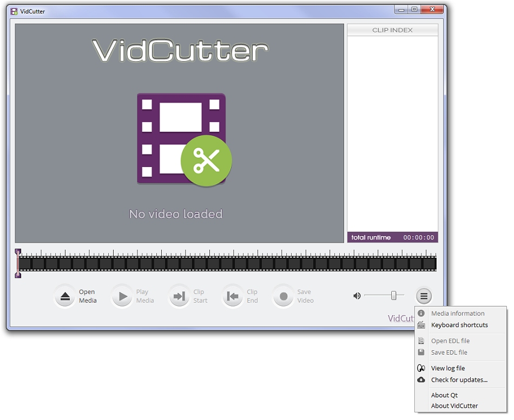514x420 pixels.
Task: Choose Open EDL file menu item
Action: 461,341
